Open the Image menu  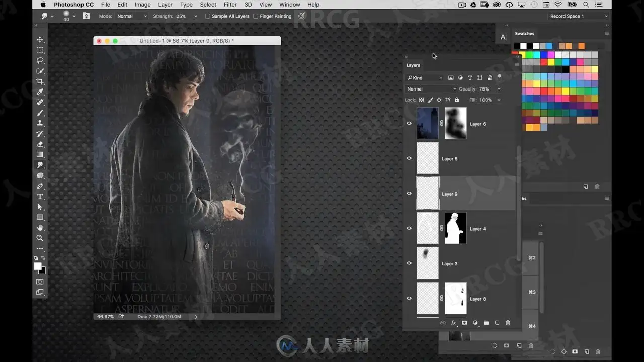pyautogui.click(x=142, y=5)
